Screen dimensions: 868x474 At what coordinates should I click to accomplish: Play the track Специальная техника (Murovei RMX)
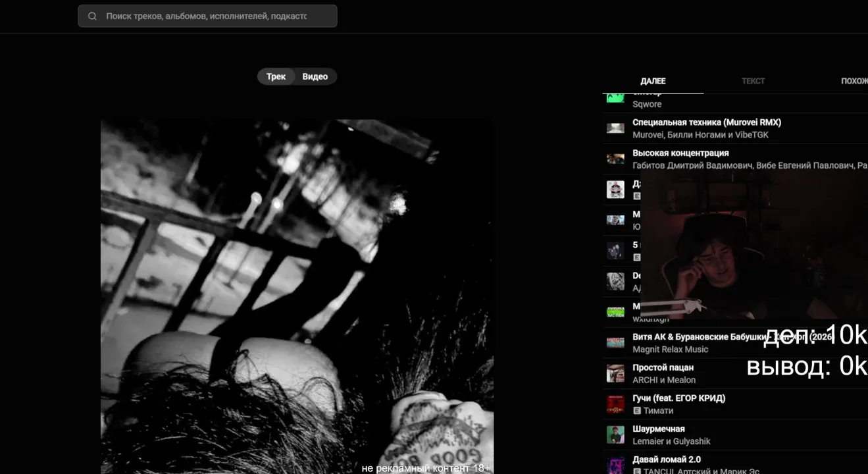point(707,122)
